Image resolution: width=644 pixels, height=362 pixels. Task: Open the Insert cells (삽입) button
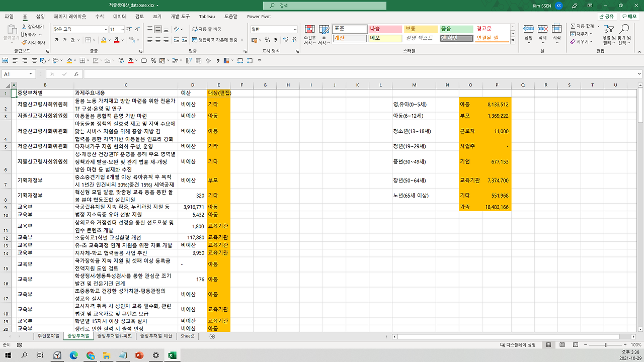point(528,33)
